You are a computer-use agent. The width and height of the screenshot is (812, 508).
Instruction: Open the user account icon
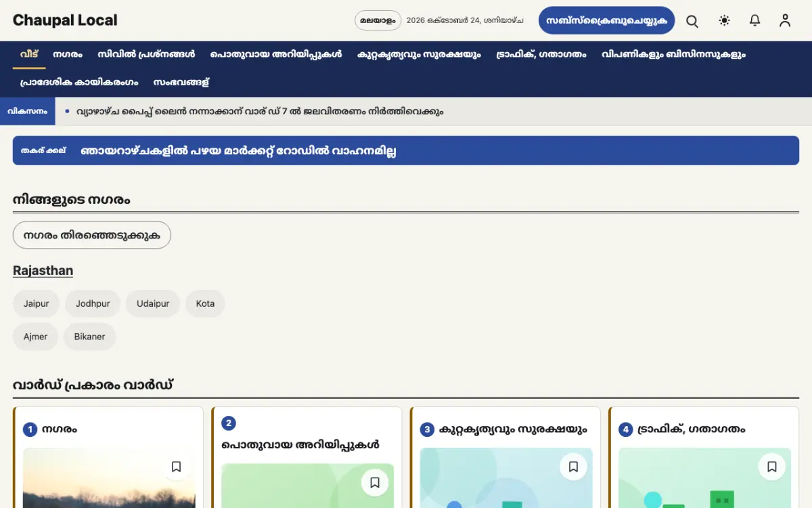click(785, 21)
